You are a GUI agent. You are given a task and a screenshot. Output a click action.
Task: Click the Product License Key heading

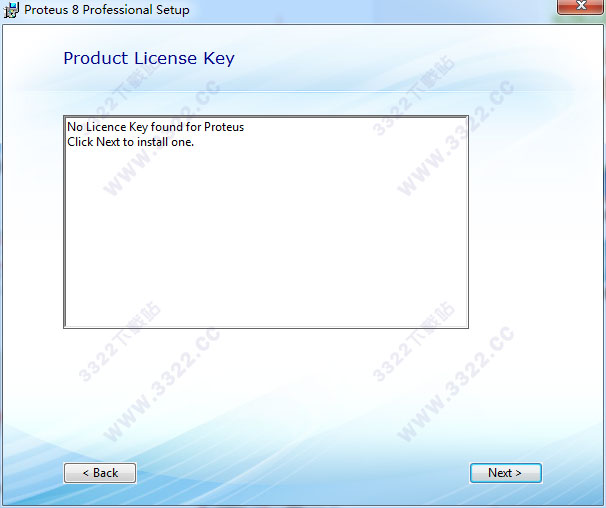[149, 58]
